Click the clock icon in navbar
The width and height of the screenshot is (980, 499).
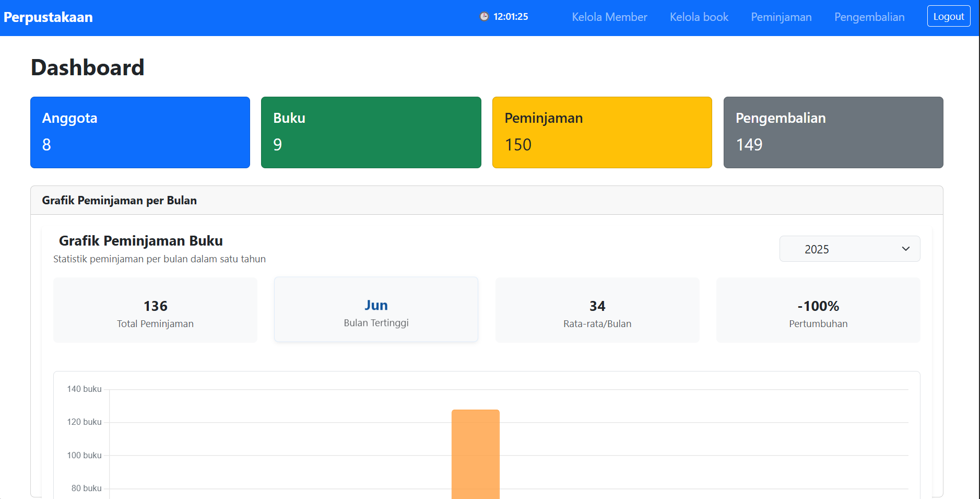click(x=484, y=17)
